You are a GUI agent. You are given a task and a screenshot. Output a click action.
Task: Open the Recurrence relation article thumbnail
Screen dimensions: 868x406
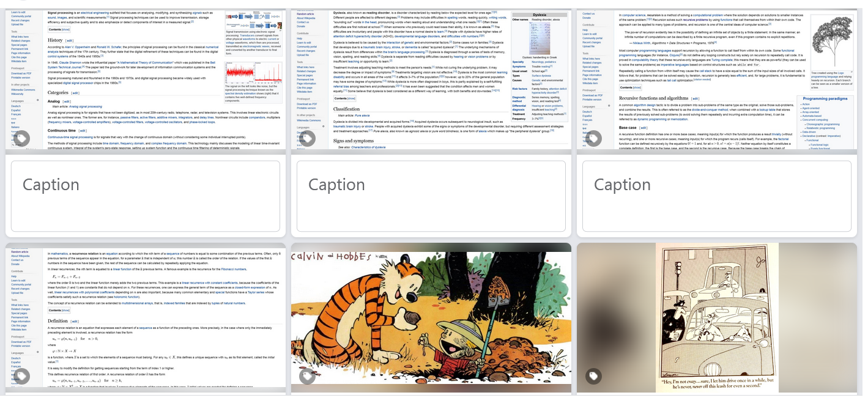click(146, 318)
